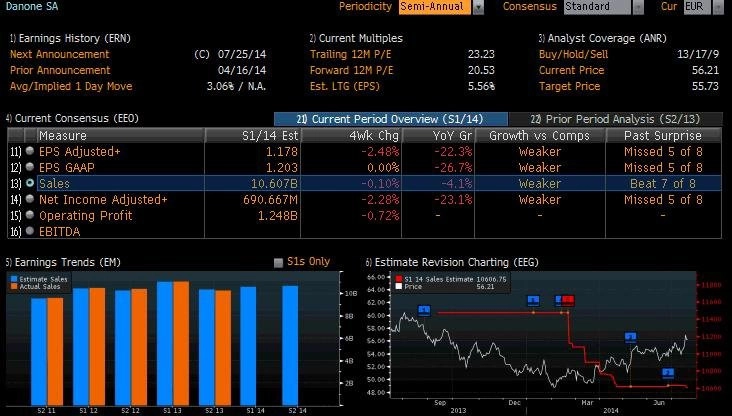Click Avg/Implied 1 Day Move label
Screen dimensions: 732x416
click(71, 86)
